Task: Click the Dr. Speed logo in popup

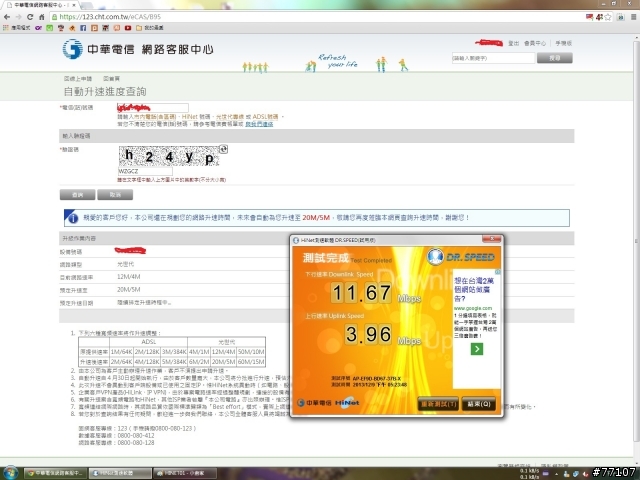Action: [461, 257]
